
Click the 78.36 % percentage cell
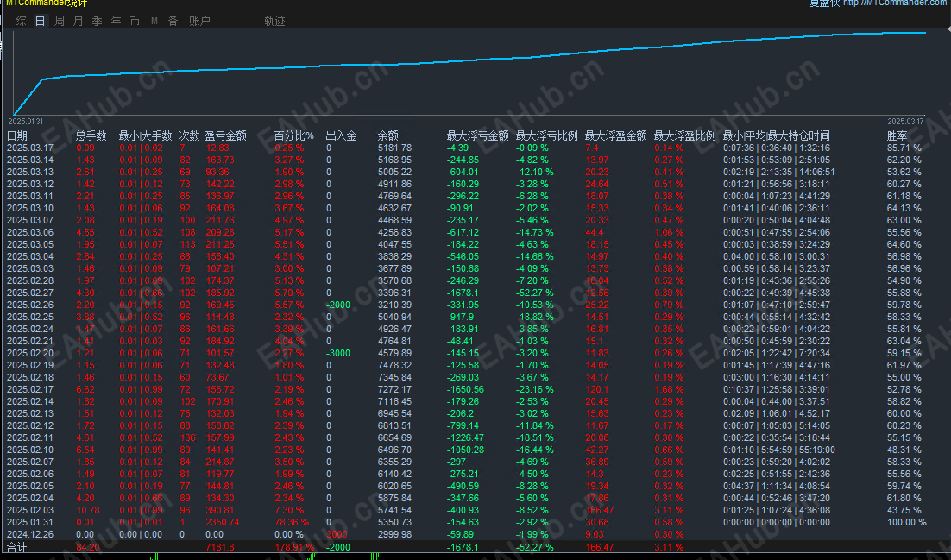(292, 522)
